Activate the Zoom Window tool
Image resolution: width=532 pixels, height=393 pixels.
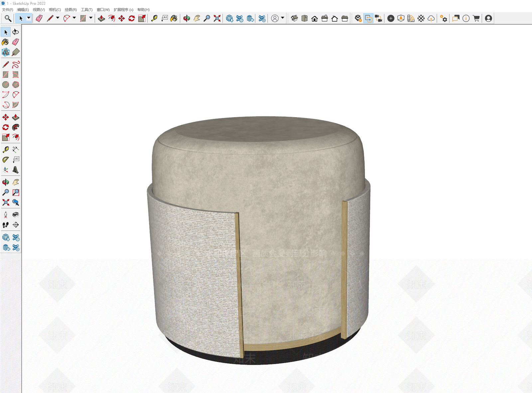pyautogui.click(x=16, y=192)
